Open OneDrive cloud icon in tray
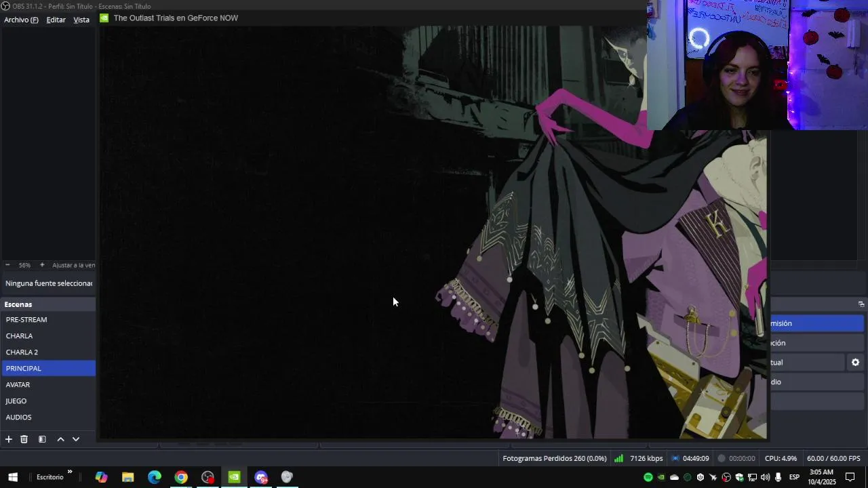This screenshot has width=868, height=488. [x=674, y=477]
